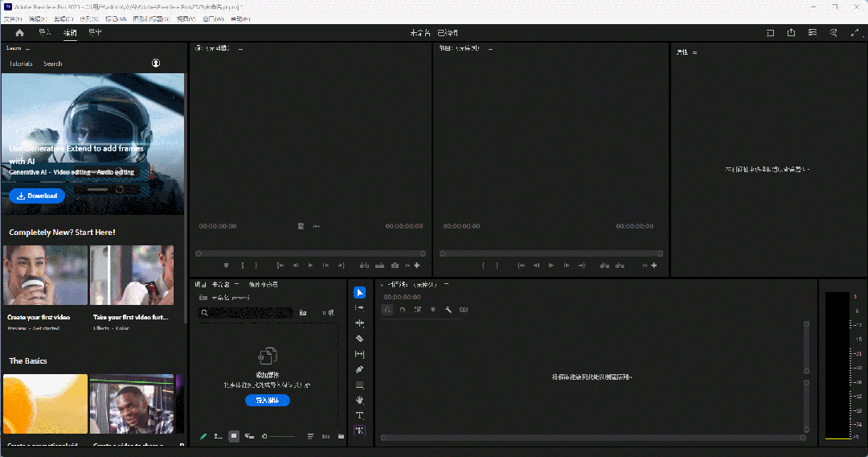Viewport: 868px width, 457px height.
Task: Add marker in the timeline panel
Action: 433,310
